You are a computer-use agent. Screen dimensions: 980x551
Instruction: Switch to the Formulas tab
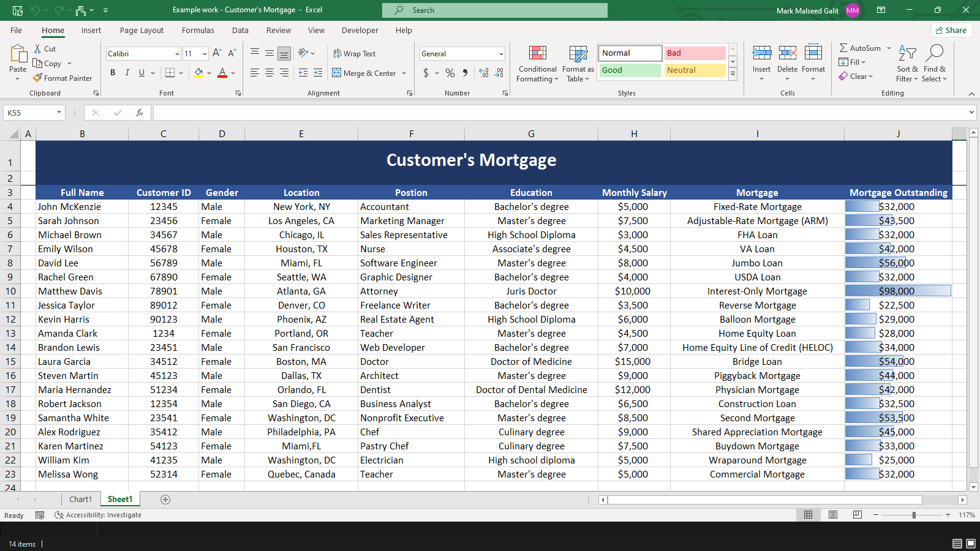198,31
